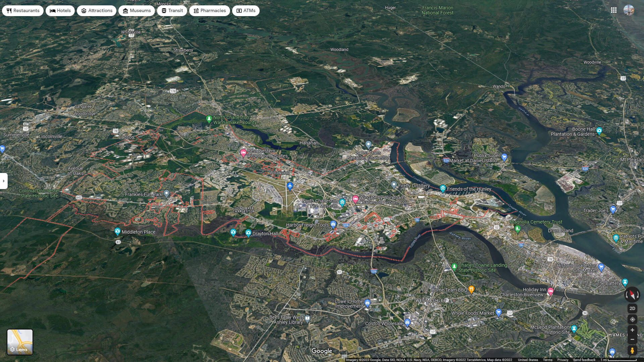Zoom out with the minus button
Screen dimensions: 644x362
pos(632,340)
